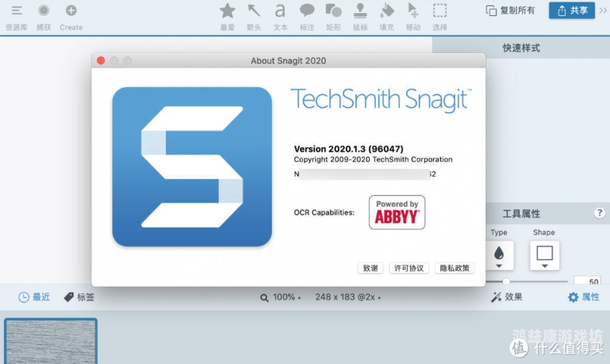The image size is (610, 364).
Task: Click the Create plus icon
Action: [x=71, y=10]
